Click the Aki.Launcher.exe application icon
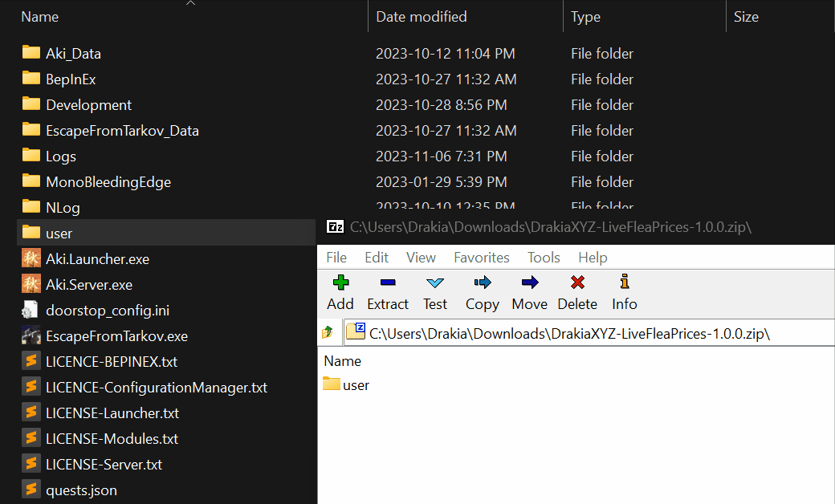835x504 pixels. (x=31, y=258)
